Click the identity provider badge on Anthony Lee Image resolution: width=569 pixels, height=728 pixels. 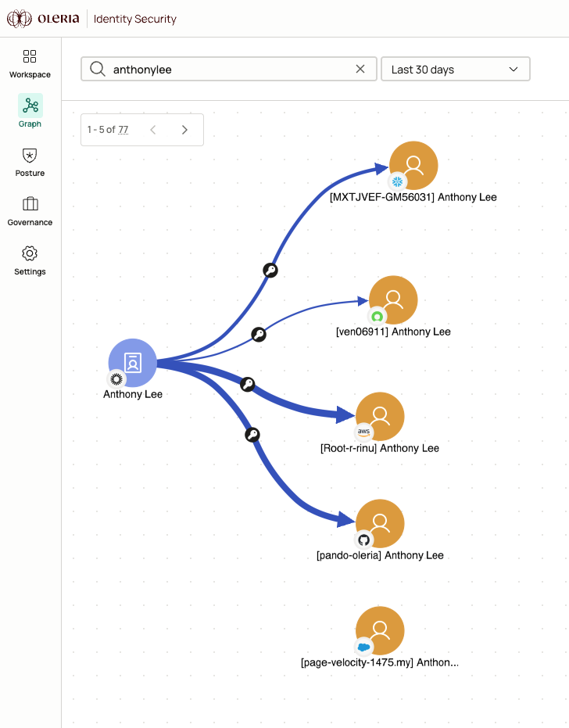[116, 379]
